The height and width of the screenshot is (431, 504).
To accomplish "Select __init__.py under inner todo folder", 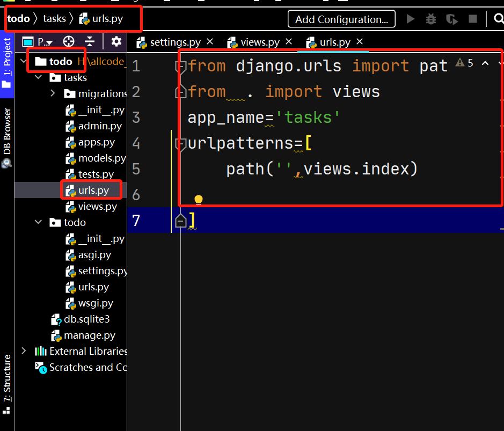I will pyautogui.click(x=95, y=239).
